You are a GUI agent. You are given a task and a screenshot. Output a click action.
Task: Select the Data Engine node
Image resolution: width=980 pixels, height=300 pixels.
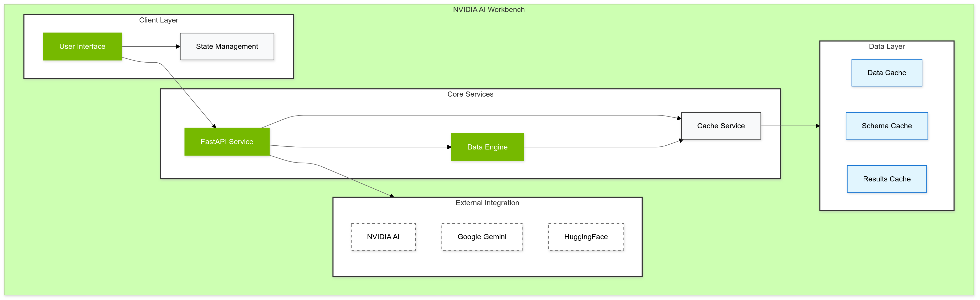coord(487,147)
